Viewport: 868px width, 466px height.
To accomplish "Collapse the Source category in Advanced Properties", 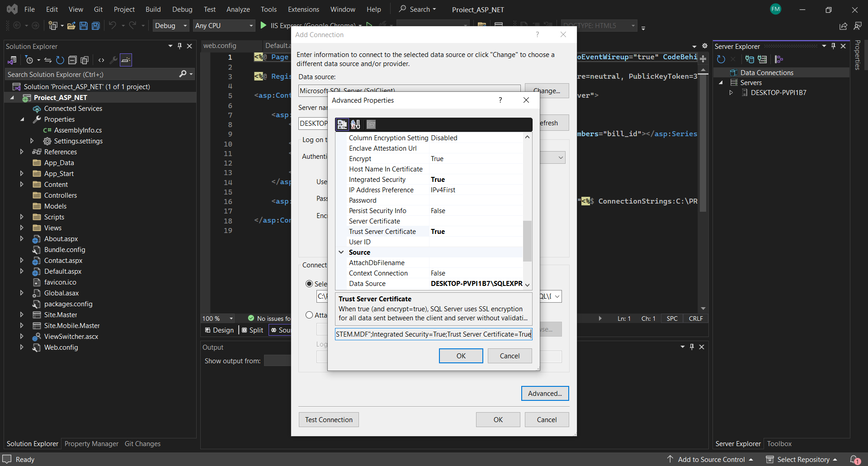I will coord(341,252).
